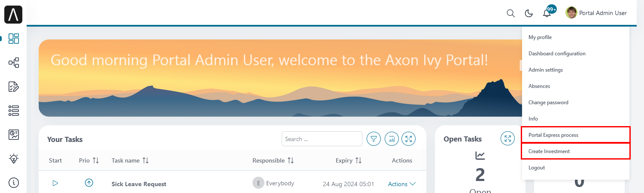Screen dimensions: 644x193
Task: Click the Open Tasks count 2
Action: pos(480,175)
